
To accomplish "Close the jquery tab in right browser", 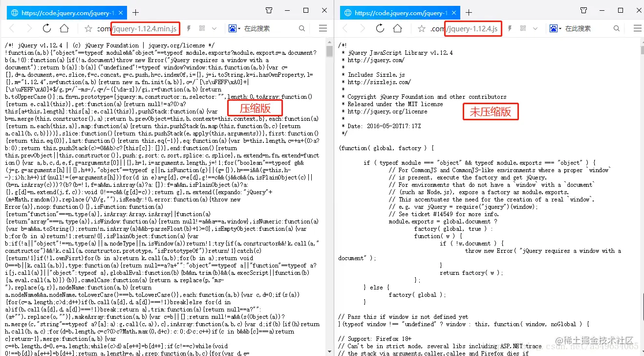I will tap(454, 13).
